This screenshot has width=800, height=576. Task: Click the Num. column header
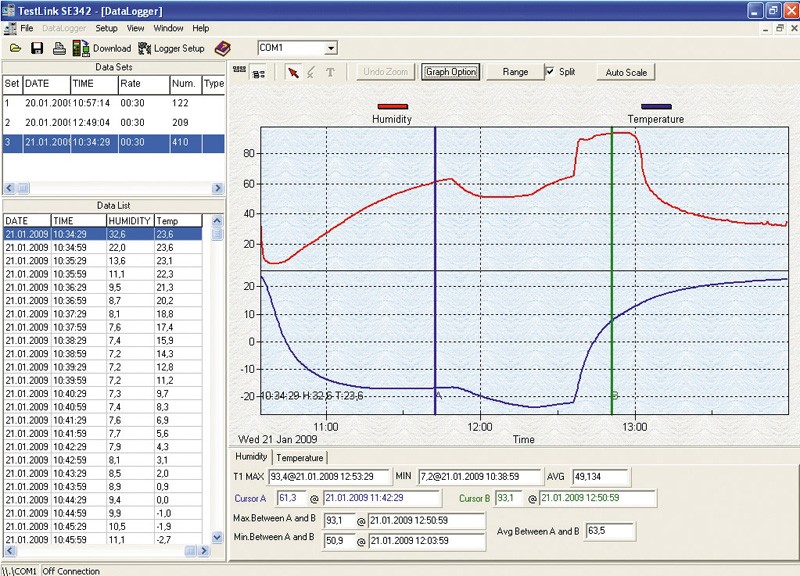(185, 84)
